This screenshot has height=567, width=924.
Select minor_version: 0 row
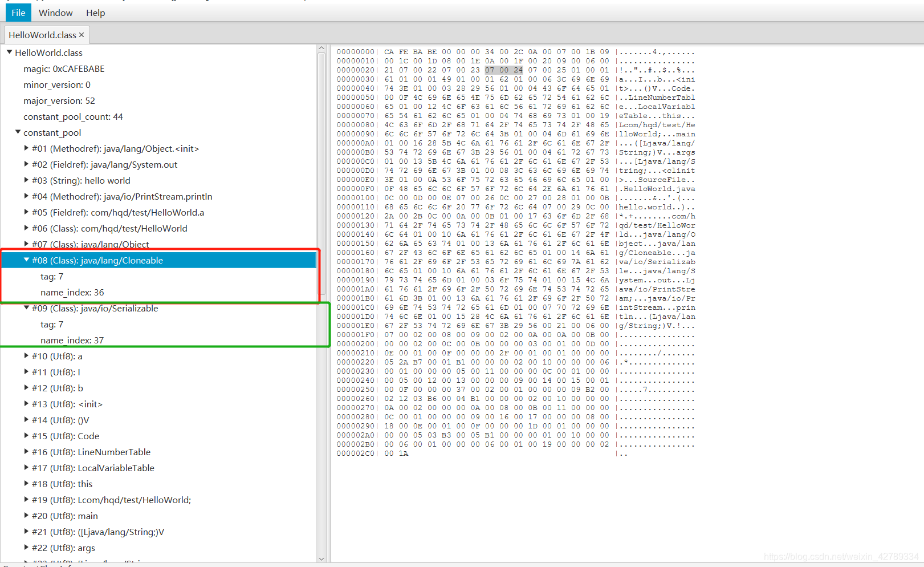pos(158,84)
